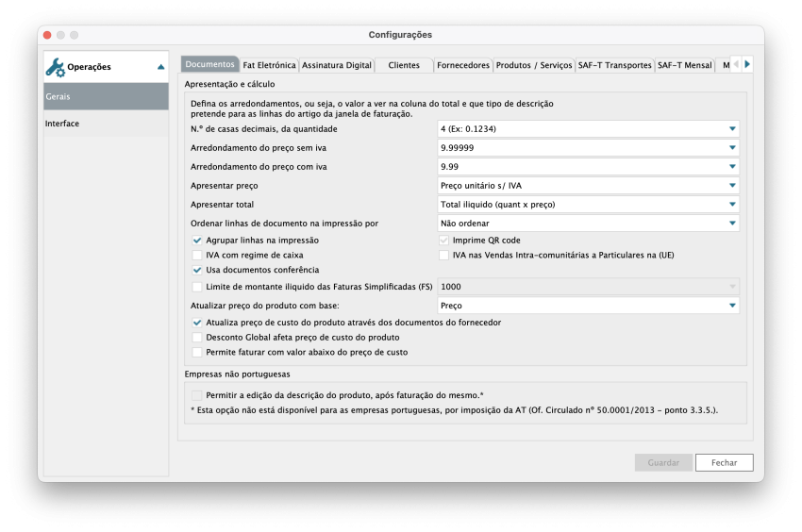Uncheck Agrupar linhas na impressão
The width and height of the screenshot is (802, 532).
pos(197,241)
